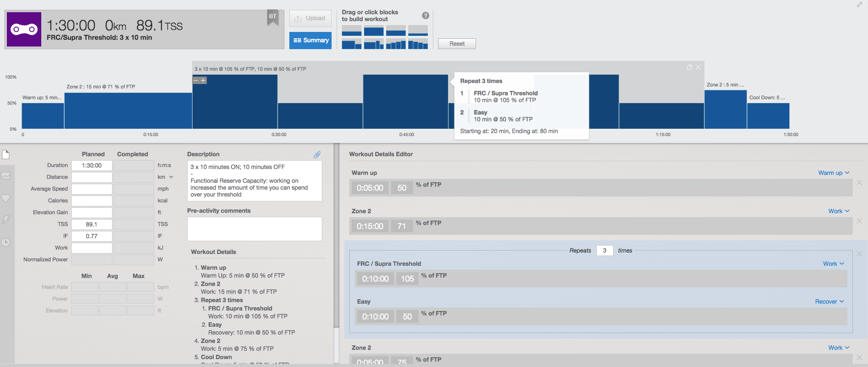868x367 pixels.
Task: Add the two-step interval block
Action: [x=351, y=44]
